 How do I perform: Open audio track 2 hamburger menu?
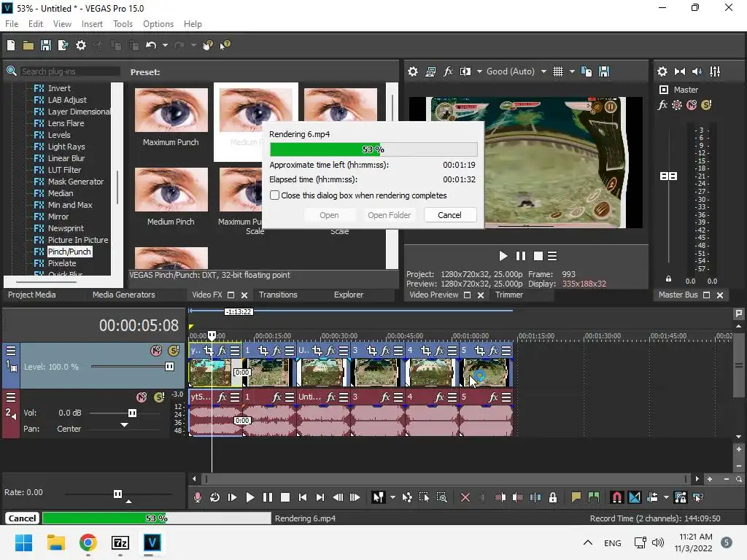(x=11, y=397)
